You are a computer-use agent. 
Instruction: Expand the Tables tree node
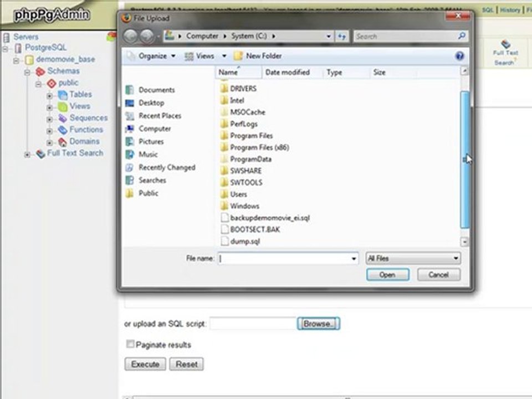point(49,96)
